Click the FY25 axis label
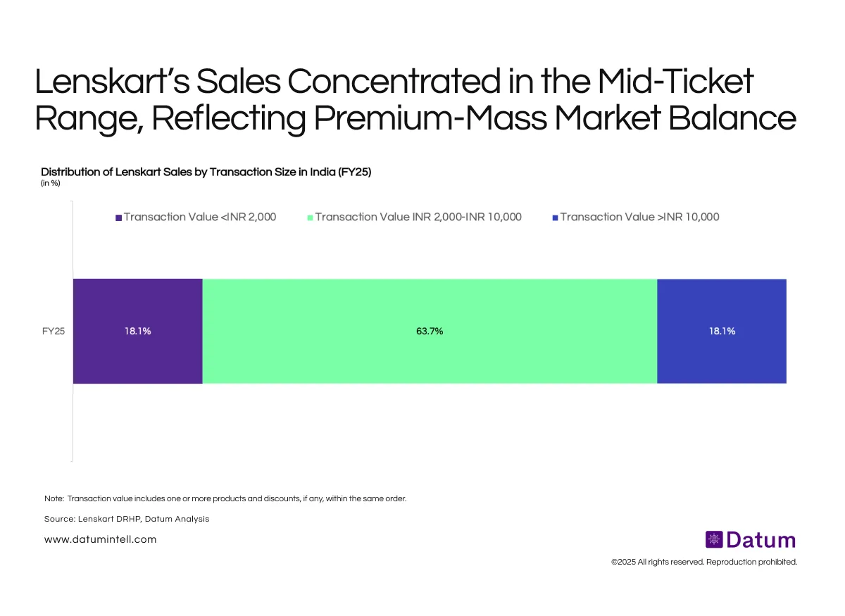The width and height of the screenshot is (845, 616). (54, 331)
